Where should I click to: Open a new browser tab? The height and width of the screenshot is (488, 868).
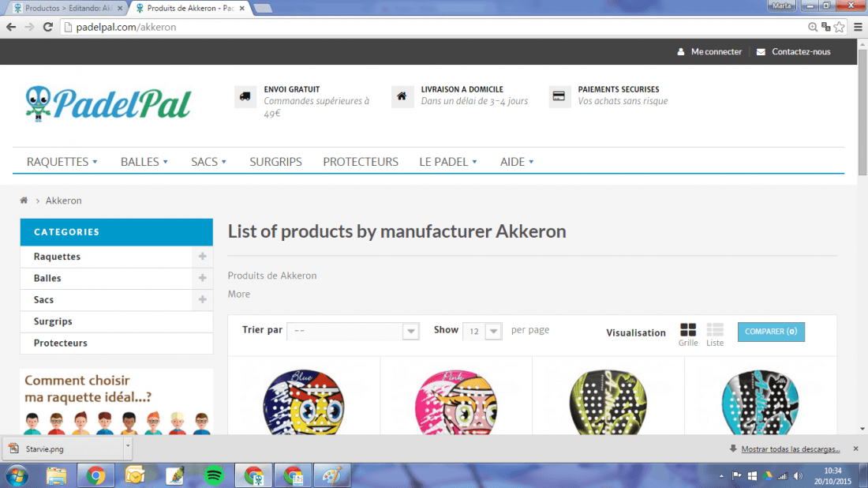tap(263, 9)
